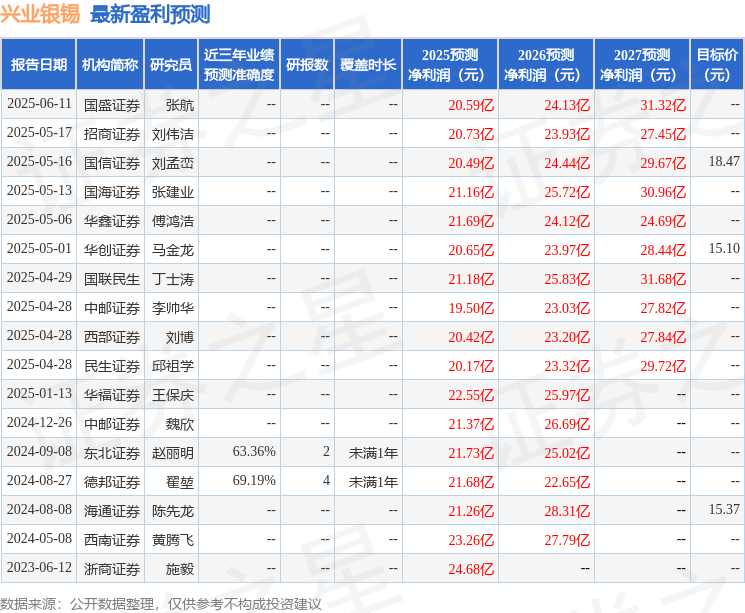
Task: Click the 东北证券 institution cell
Action: [112, 453]
